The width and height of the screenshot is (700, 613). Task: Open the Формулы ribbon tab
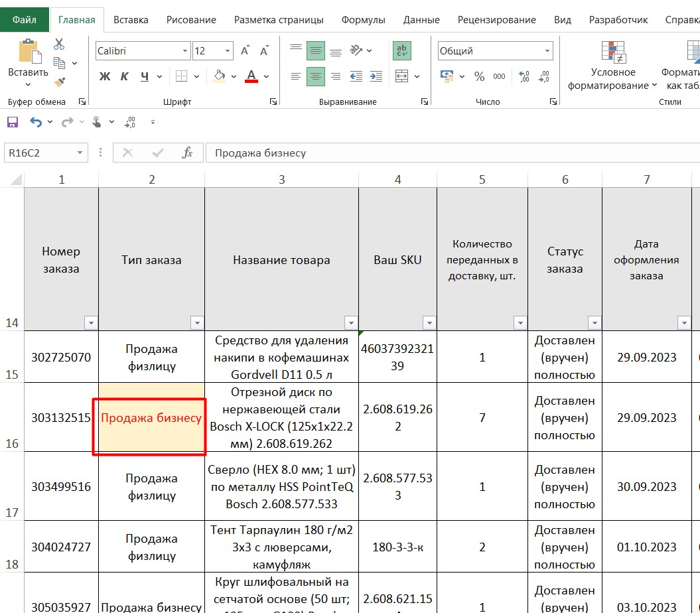pos(363,20)
